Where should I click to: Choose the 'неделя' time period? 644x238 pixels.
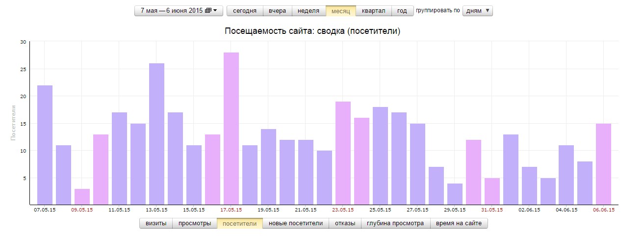(309, 11)
